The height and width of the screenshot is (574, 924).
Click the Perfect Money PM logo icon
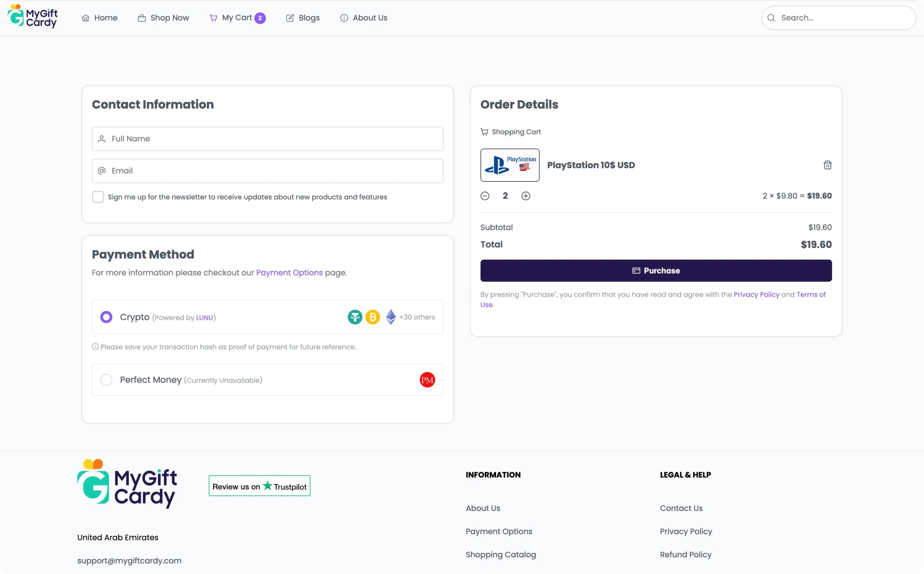427,380
